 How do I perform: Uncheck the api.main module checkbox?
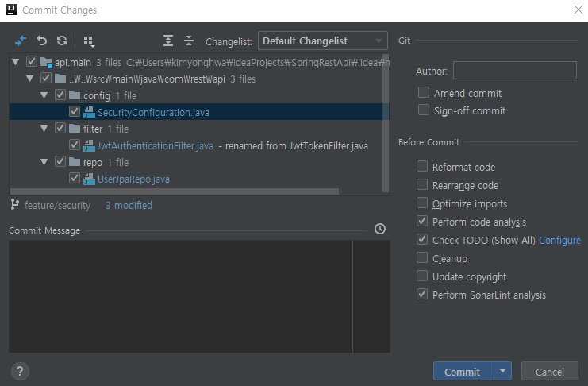(32, 62)
